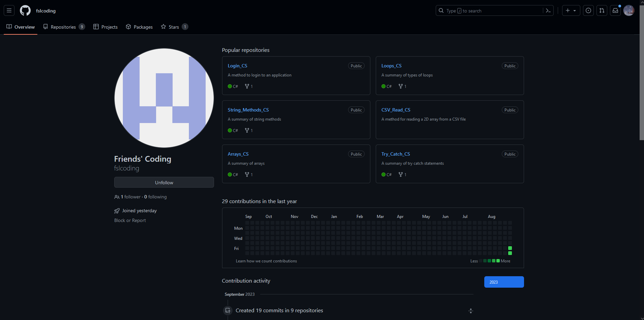Open the Loops_CS repository
644x320 pixels.
(x=391, y=66)
